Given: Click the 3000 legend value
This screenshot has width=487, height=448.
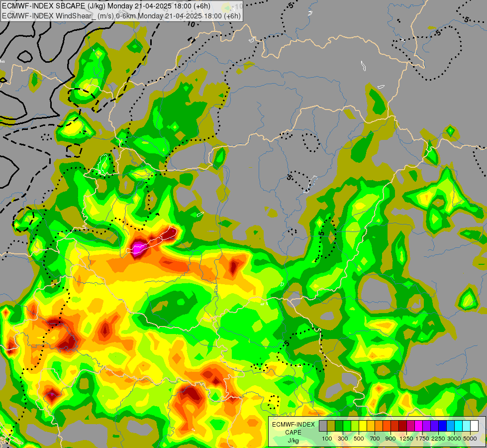Looking at the screenshot, I should click(x=454, y=439).
